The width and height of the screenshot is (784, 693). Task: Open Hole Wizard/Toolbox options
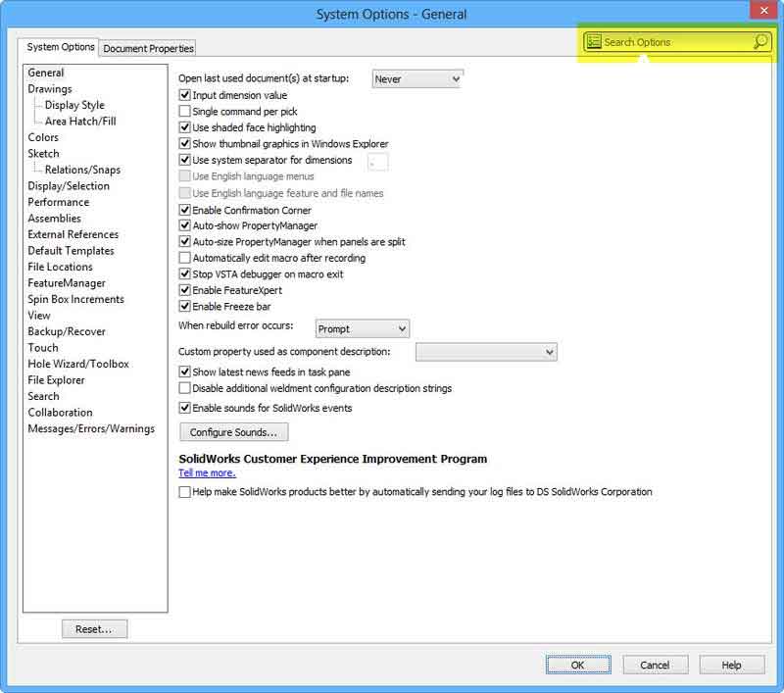[78, 364]
